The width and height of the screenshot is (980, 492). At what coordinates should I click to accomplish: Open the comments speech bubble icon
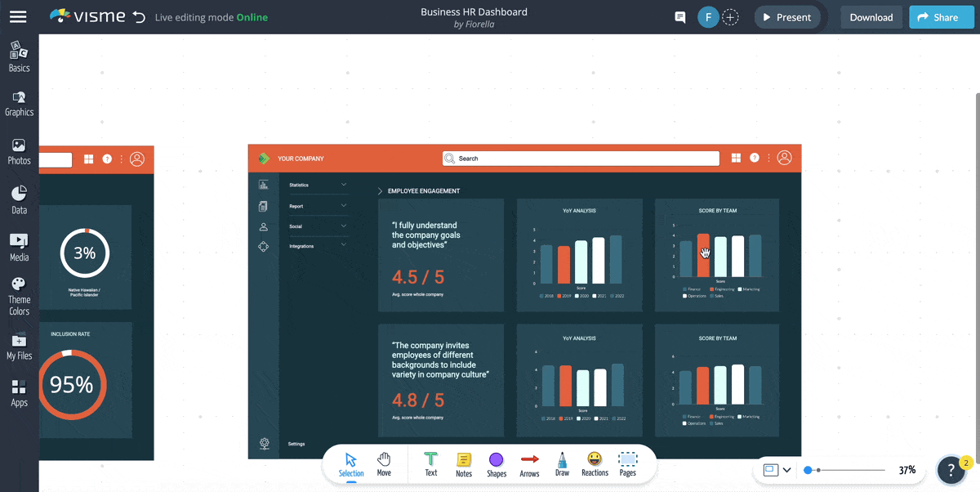coord(679,17)
